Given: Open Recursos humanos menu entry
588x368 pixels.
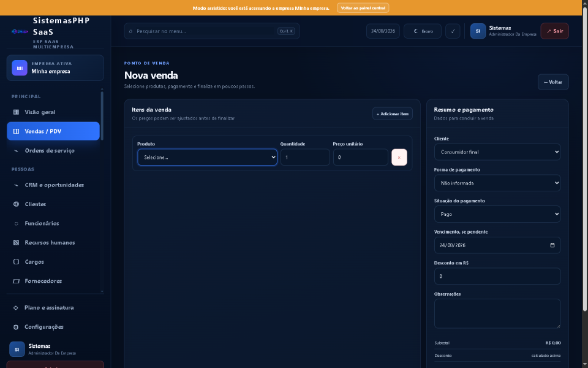Looking at the screenshot, I should pyautogui.click(x=53, y=243).
